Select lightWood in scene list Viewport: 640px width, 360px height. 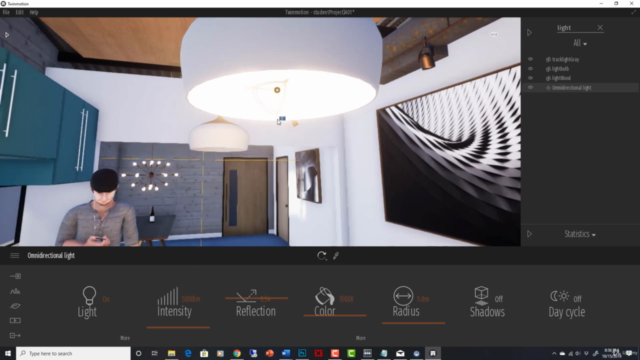click(x=561, y=78)
